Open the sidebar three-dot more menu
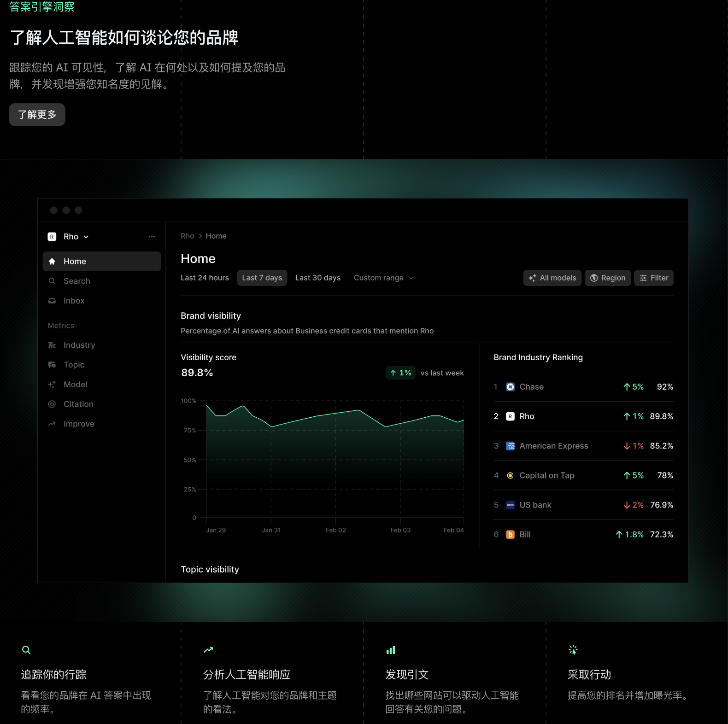 [x=152, y=237]
